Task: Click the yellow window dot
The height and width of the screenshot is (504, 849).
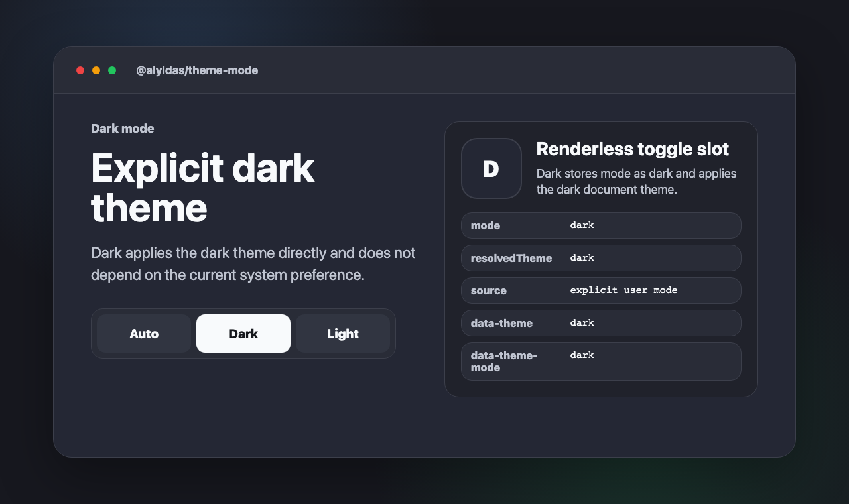Action: [96, 70]
